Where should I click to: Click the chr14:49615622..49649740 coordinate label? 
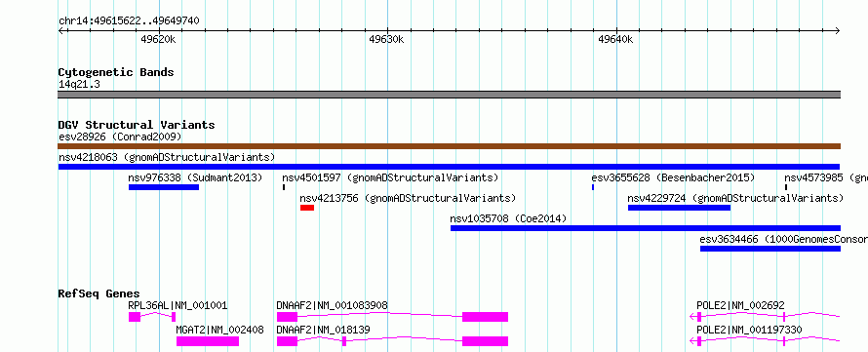(x=129, y=21)
